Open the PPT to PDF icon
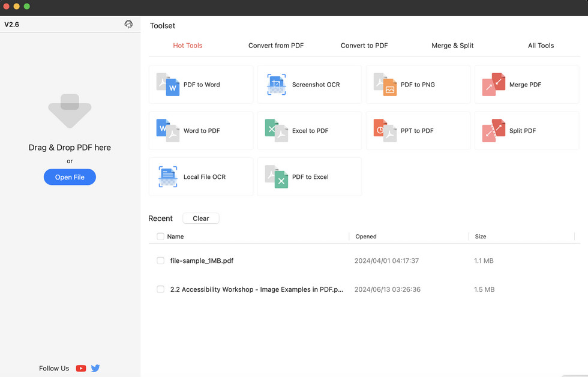This screenshot has height=377, width=588. tap(385, 130)
